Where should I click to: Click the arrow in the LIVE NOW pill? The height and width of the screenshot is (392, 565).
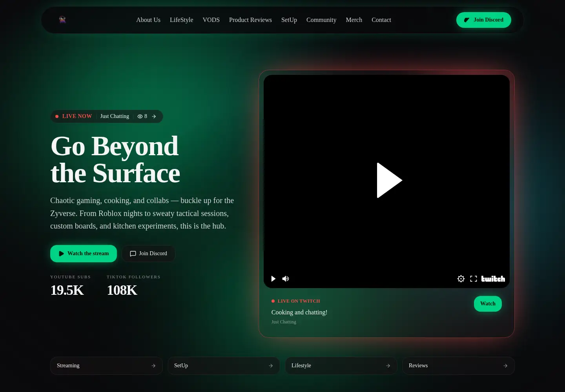click(x=154, y=116)
